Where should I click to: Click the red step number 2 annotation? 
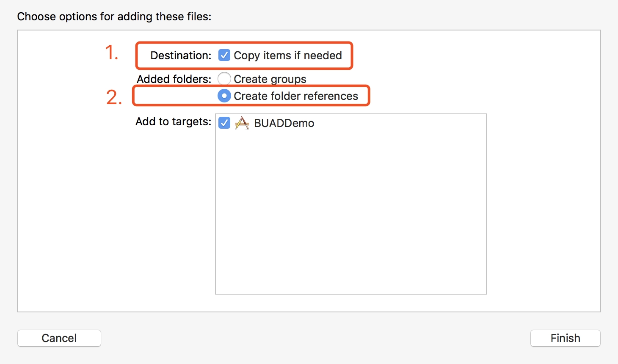(114, 97)
